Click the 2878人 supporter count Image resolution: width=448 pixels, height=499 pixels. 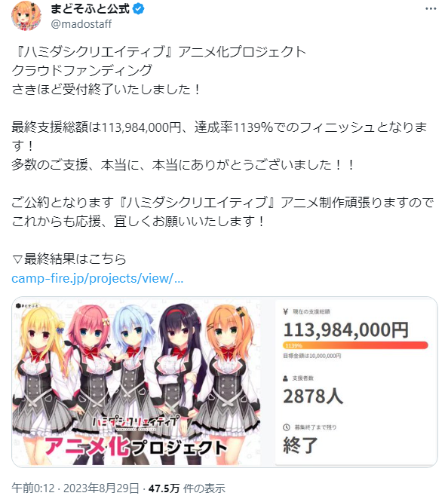[313, 396]
